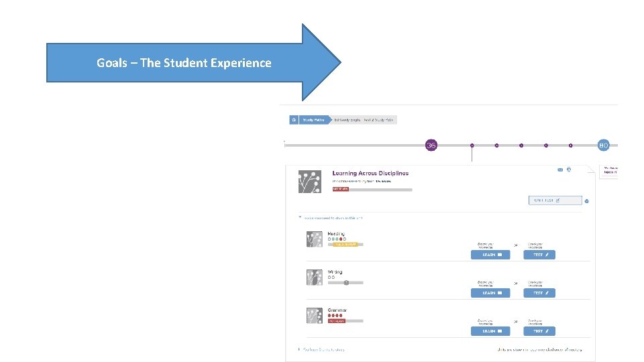Click the Unit Test button
Viewport: 644px width, 362px height.
[555, 200]
